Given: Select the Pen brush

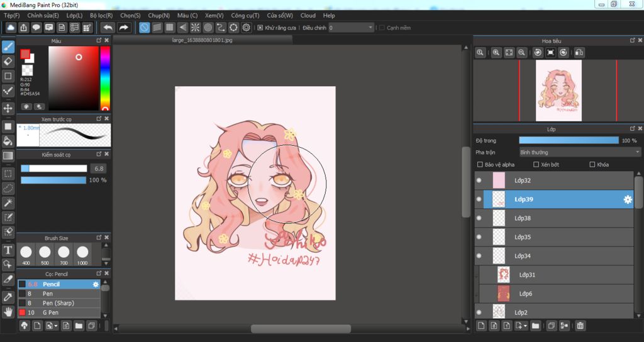Looking at the screenshot, I should point(58,294).
